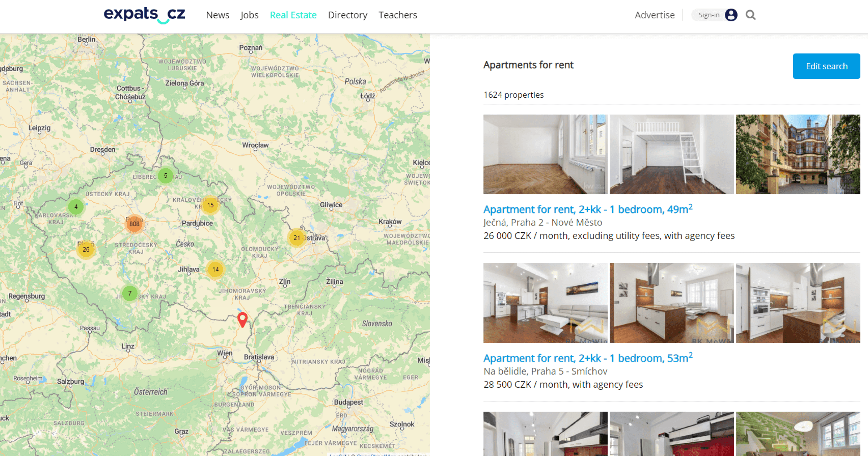Click the Kraków label on the map
The width and height of the screenshot is (868, 456).
click(x=390, y=221)
